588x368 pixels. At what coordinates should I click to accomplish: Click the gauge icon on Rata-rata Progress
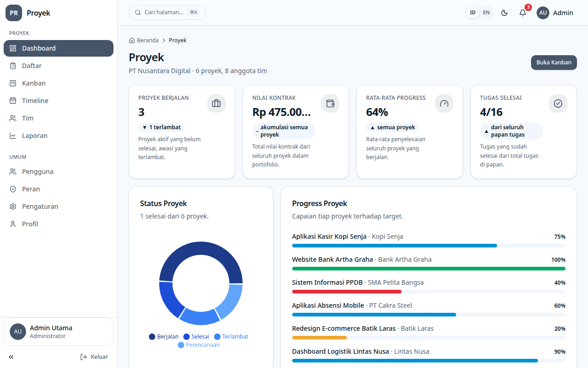[x=444, y=103]
